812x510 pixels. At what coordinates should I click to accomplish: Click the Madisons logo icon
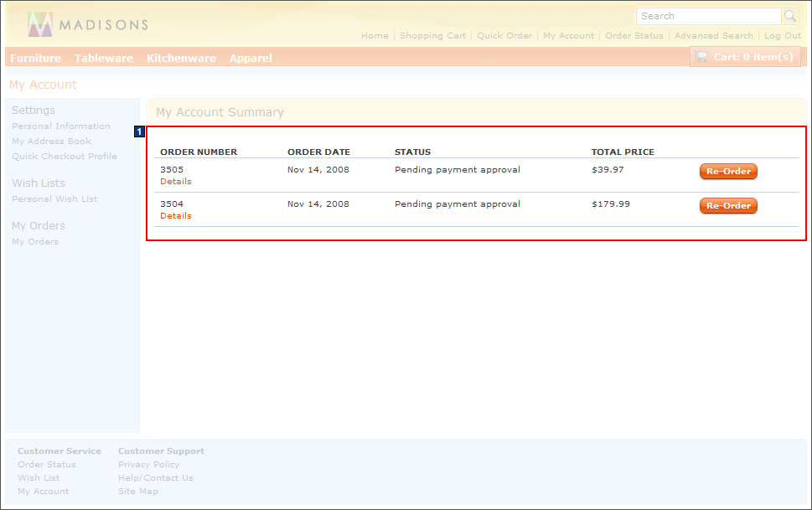point(39,25)
